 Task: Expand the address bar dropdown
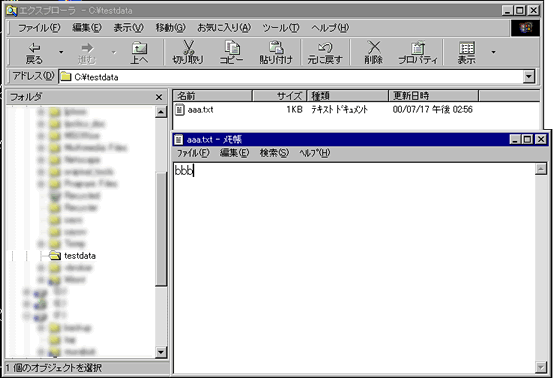pyautogui.click(x=529, y=76)
